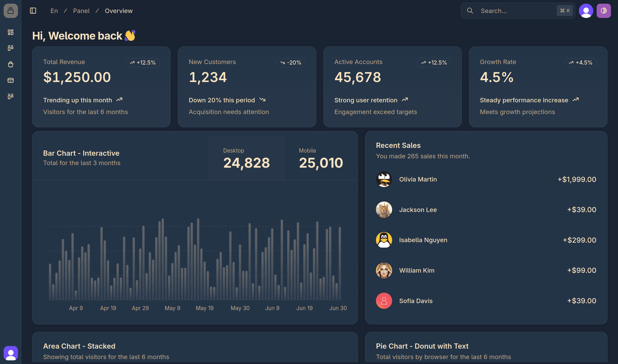Click the En breadcrumb item

point(54,11)
